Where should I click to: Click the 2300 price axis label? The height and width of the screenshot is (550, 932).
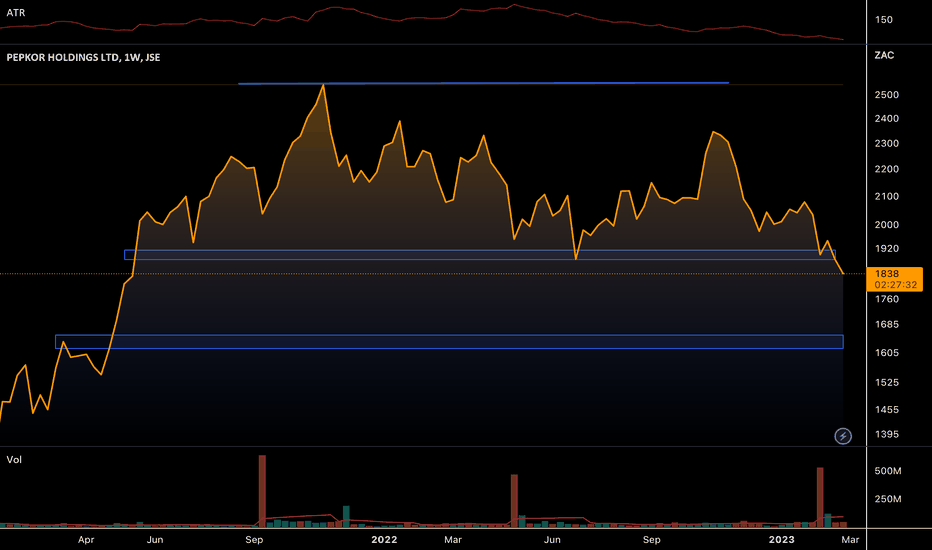[887, 144]
